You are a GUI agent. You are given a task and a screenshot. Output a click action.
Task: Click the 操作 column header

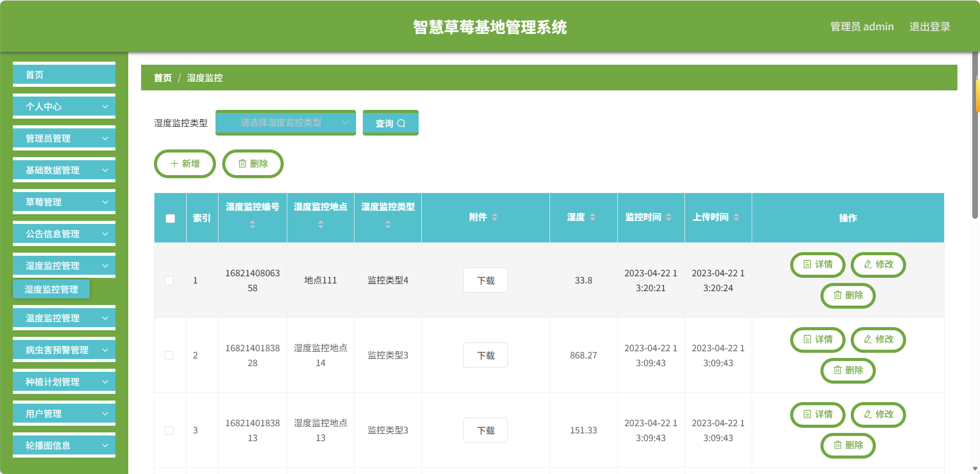pyautogui.click(x=848, y=218)
